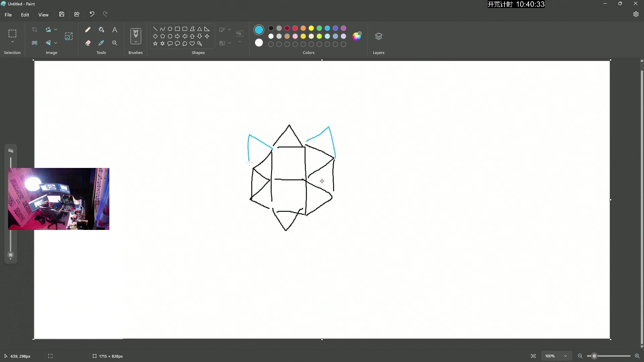Select the five-point star shape

pos(155,44)
